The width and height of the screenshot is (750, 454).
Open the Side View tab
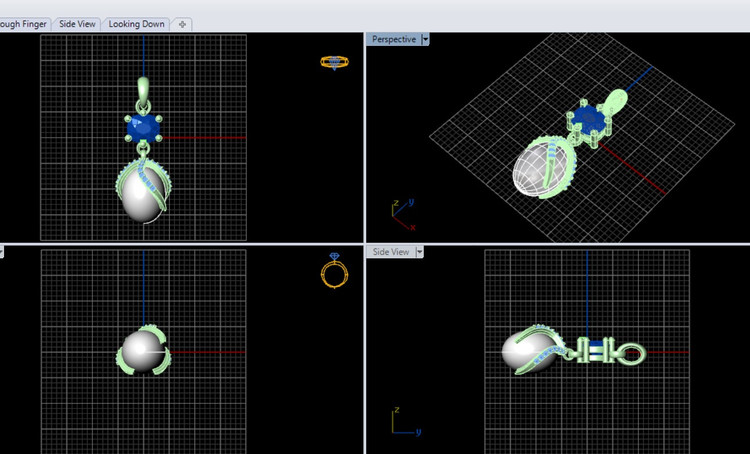tap(76, 24)
